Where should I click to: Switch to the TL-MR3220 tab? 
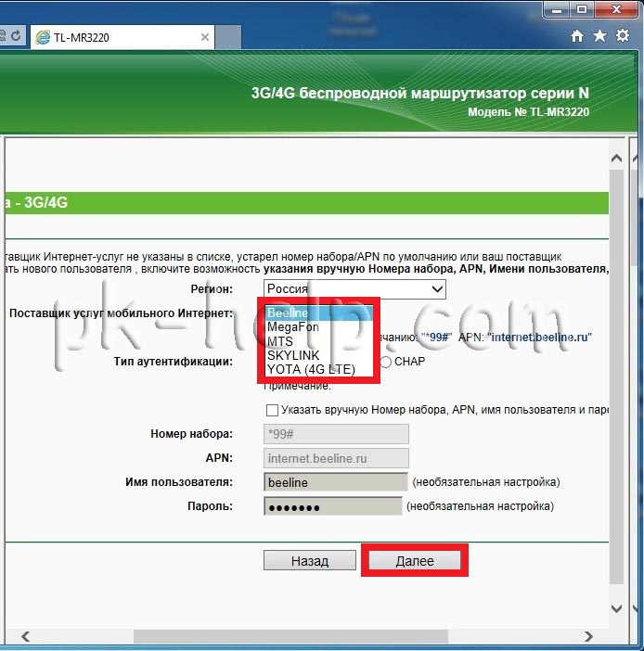(123, 37)
